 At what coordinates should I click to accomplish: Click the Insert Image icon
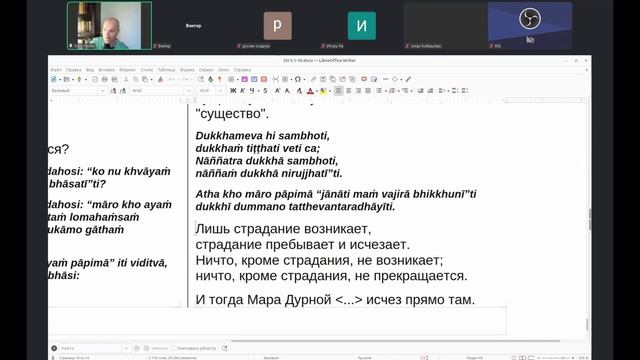point(244,79)
